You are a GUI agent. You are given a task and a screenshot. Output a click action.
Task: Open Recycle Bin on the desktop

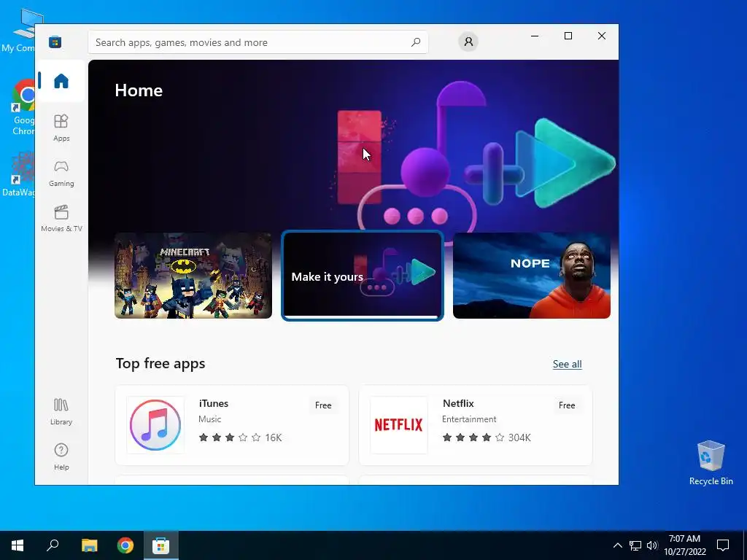711,463
